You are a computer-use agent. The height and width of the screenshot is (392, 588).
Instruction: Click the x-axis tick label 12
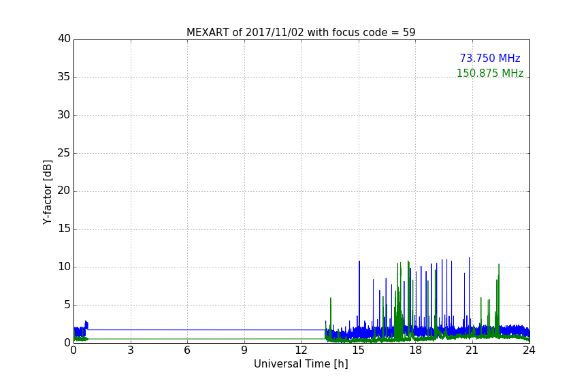point(301,350)
